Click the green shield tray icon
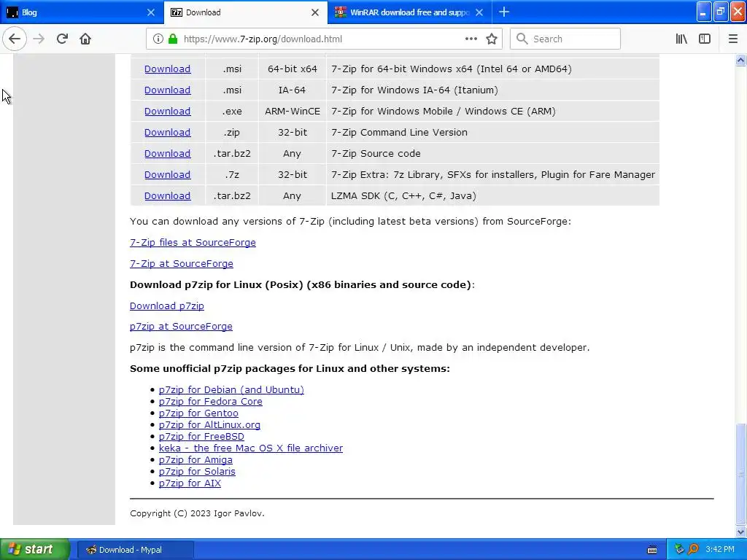The image size is (747, 560). (x=680, y=550)
